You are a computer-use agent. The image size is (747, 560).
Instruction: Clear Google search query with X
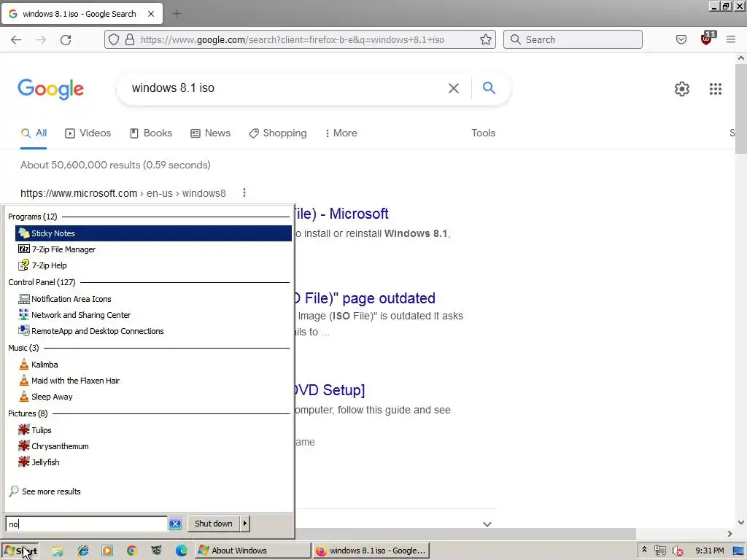[x=454, y=88]
